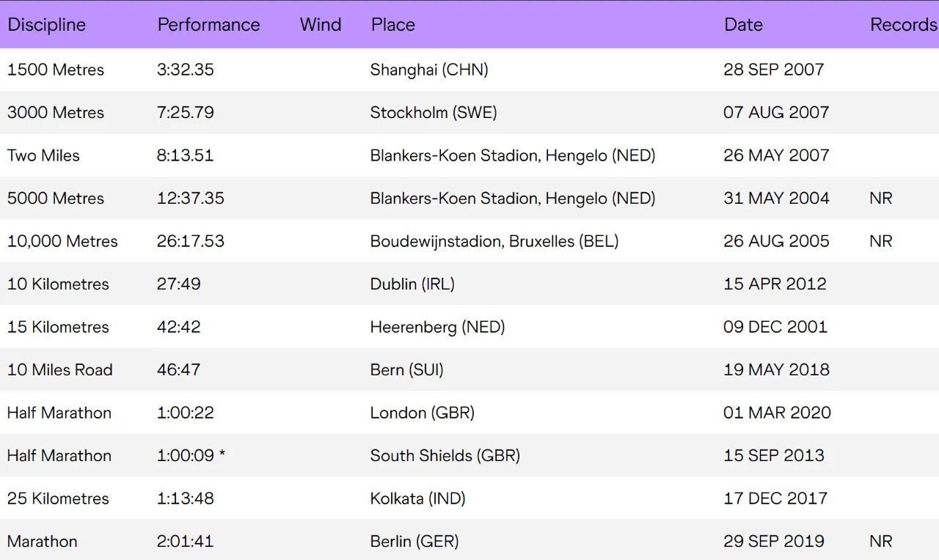This screenshot has height=560, width=939.
Task: Click the Records column header
Action: (x=903, y=25)
